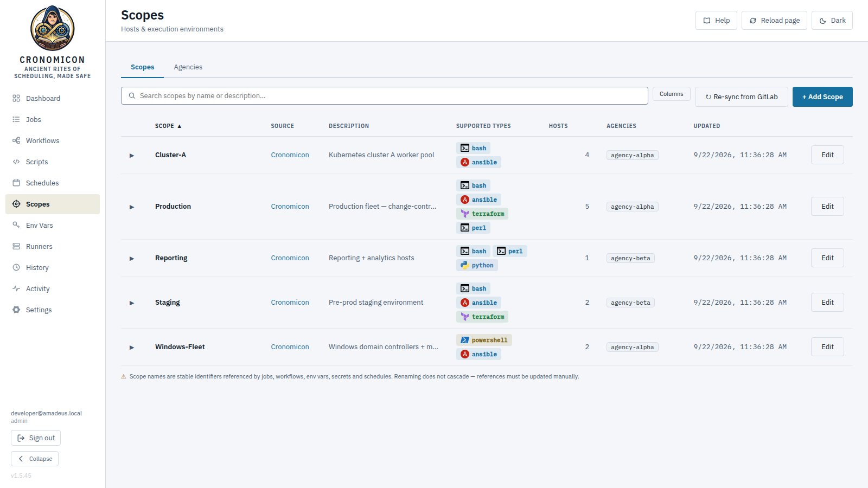The image size is (868, 488).
Task: Click terraform badge in Production row
Action: 482,214
